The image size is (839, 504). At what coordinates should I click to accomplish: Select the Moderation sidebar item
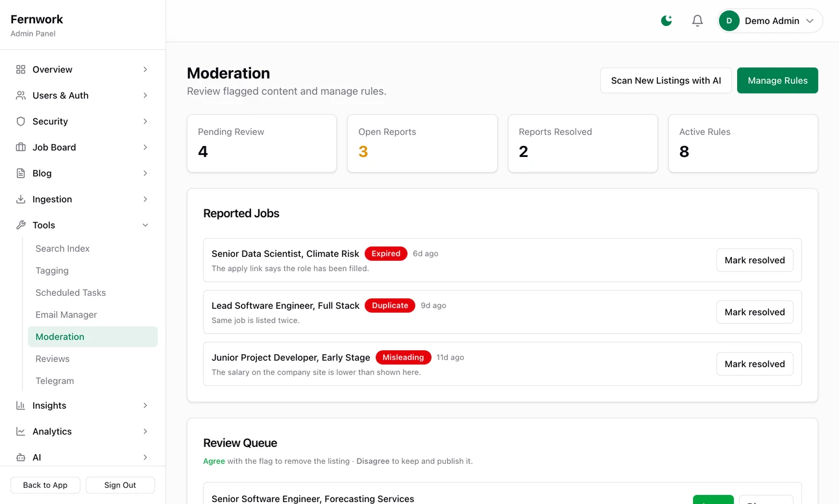tap(93, 337)
